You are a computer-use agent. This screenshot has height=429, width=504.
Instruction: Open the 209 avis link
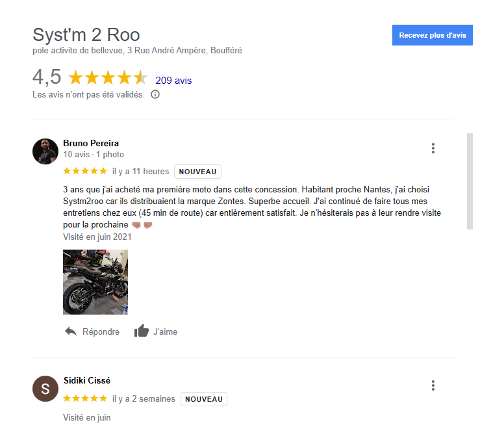coord(173,81)
